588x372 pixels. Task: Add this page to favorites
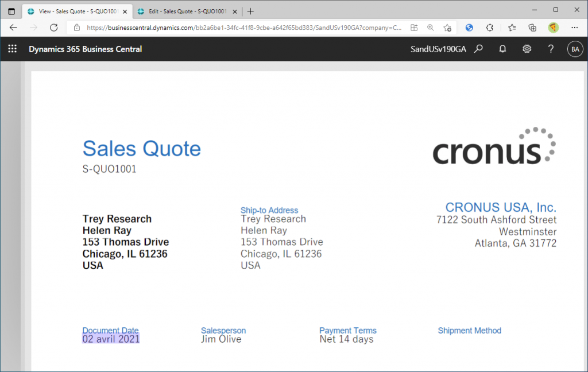click(x=447, y=28)
